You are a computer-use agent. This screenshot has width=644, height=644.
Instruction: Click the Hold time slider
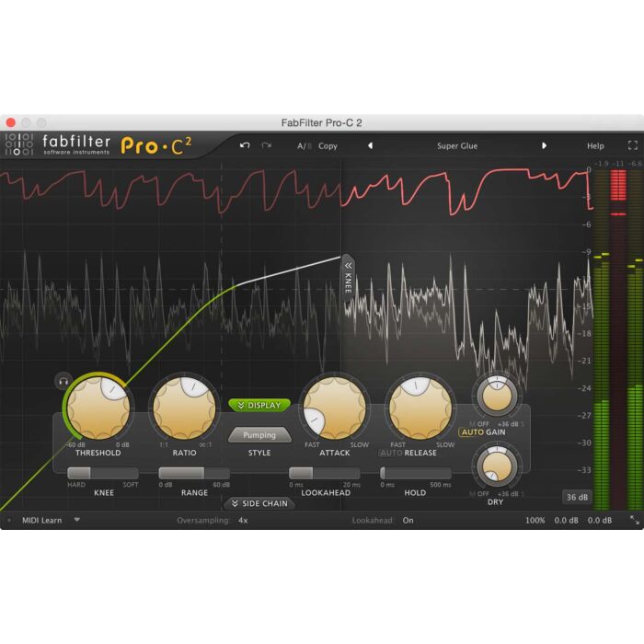(416, 473)
